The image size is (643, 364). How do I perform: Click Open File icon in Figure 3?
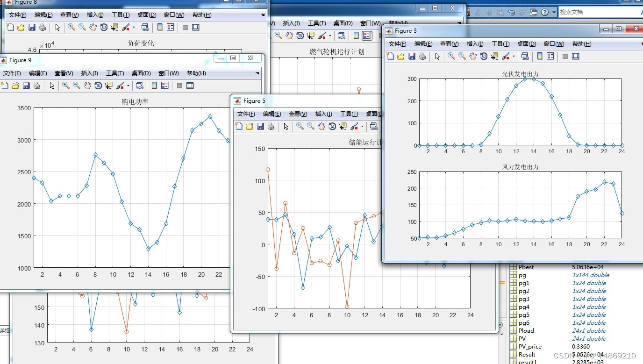tap(401, 57)
